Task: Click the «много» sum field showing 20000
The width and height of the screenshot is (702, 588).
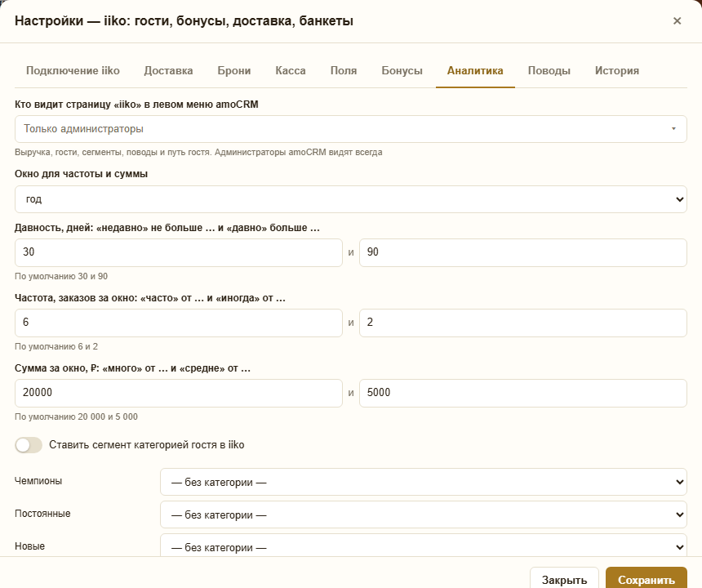Action: coord(179,393)
